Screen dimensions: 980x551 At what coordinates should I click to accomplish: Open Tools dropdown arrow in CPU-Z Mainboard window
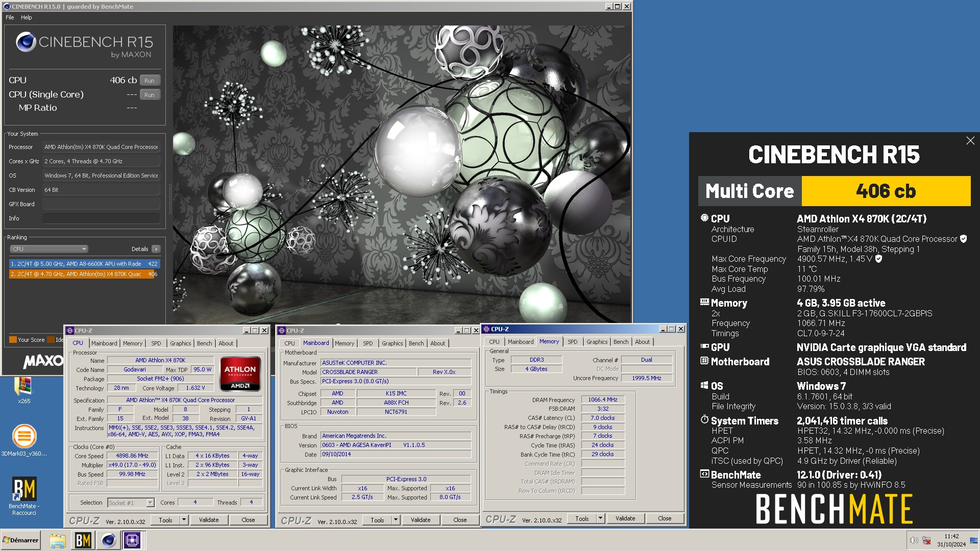396,520
